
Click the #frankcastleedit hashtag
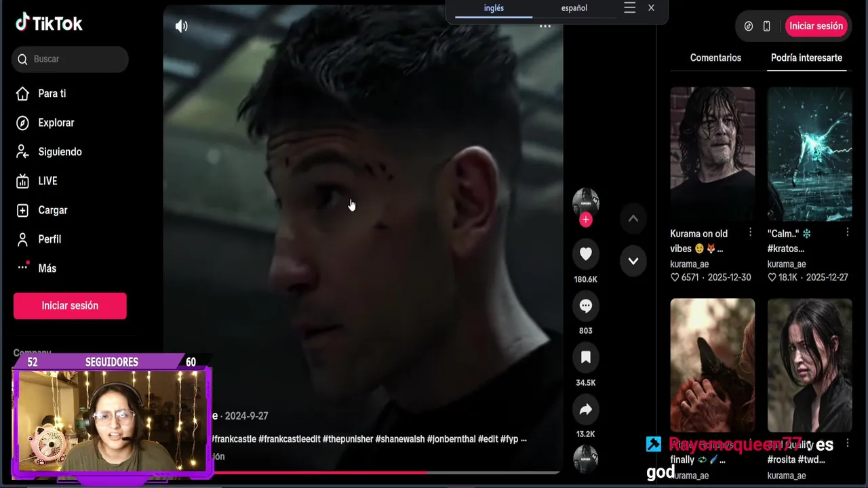(x=289, y=439)
